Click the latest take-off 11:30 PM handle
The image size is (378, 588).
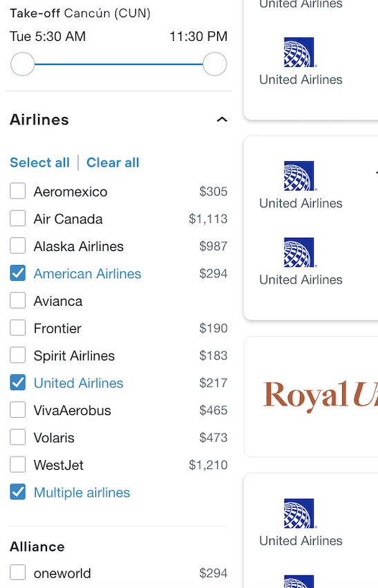click(215, 64)
